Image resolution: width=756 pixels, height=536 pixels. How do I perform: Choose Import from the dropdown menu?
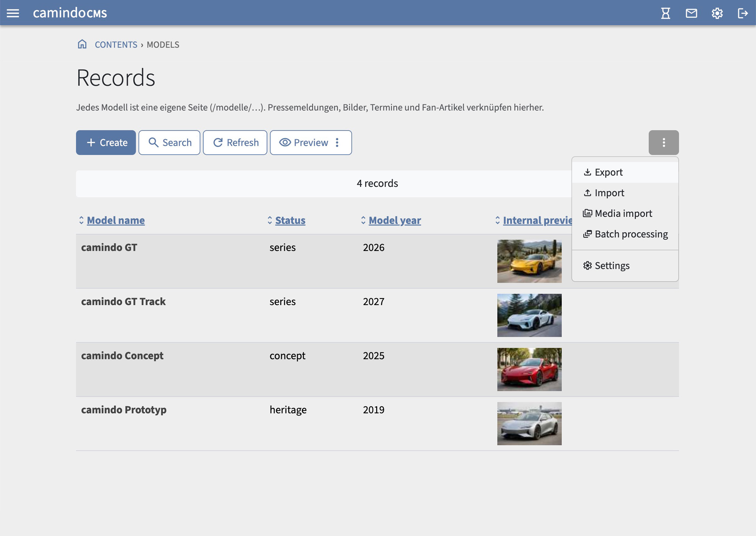[625, 193]
